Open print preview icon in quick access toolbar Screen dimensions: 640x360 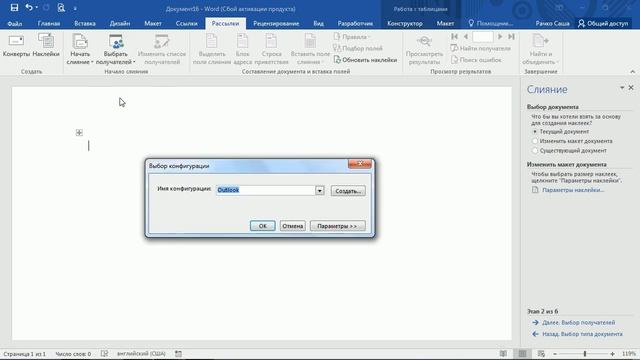[x=61, y=8]
